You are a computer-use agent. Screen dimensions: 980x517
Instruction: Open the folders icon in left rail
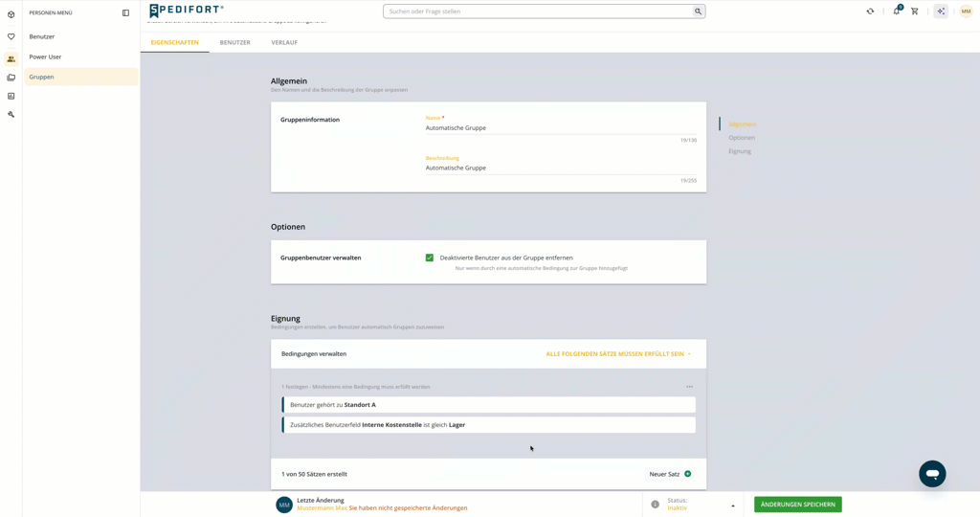click(11, 78)
